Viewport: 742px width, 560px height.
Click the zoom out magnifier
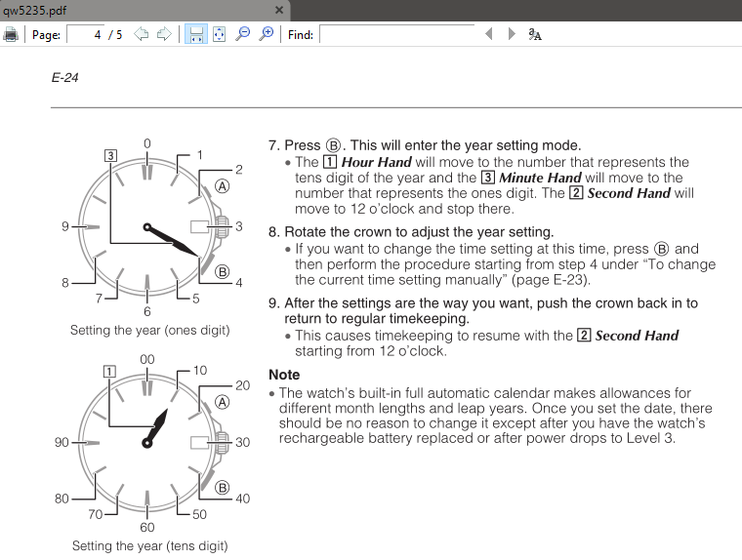point(243,34)
